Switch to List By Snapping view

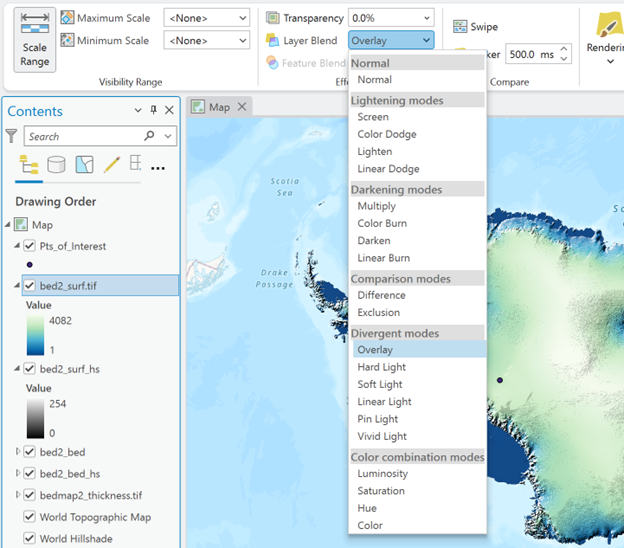click(135, 164)
